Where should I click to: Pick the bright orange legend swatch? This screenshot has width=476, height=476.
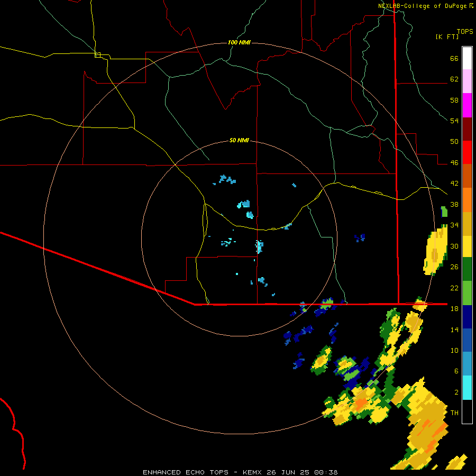[467, 200]
